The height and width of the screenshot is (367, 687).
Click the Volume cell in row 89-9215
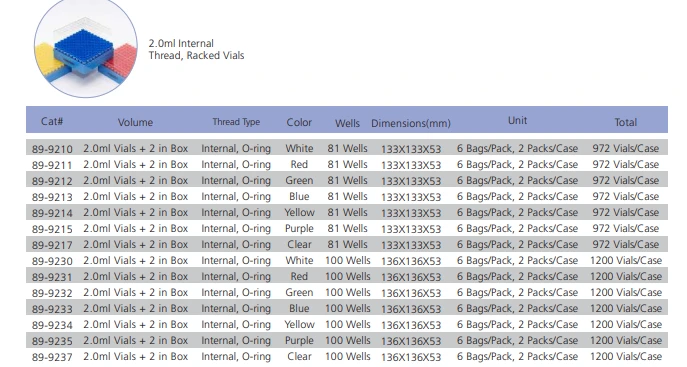coord(136,228)
